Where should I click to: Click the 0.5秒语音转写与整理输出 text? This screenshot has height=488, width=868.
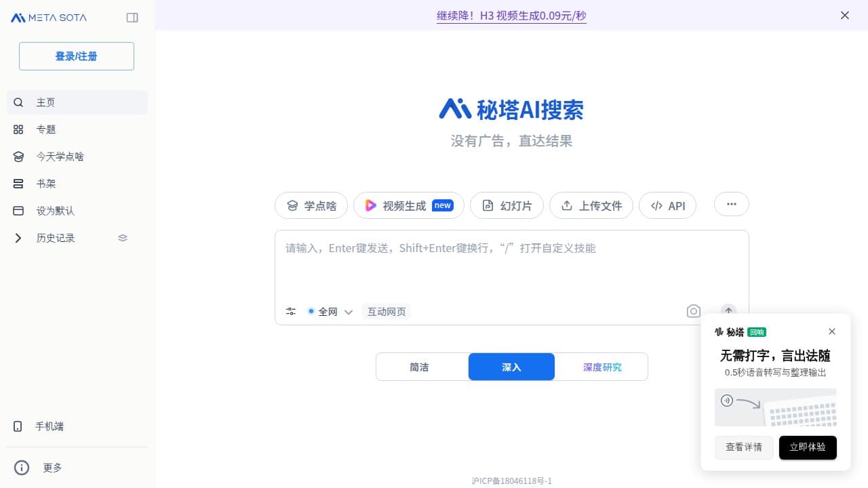coord(775,373)
